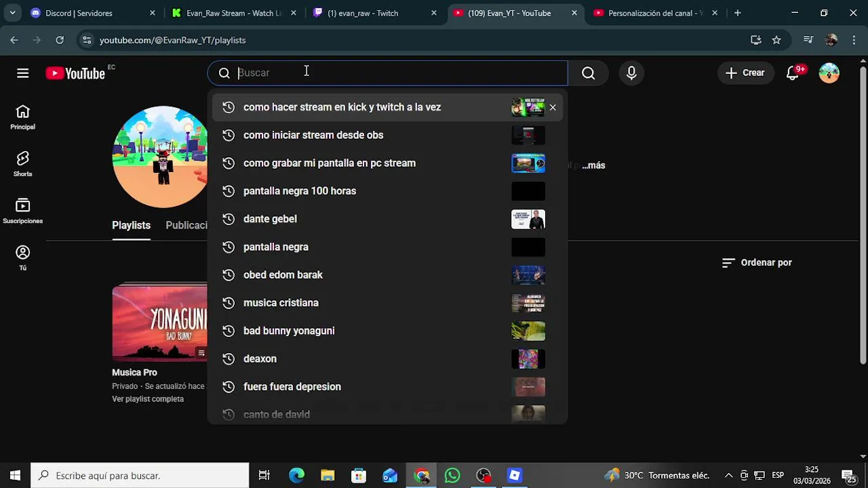Viewport: 868px width, 488px height.
Task: Open the Windows notification center
Action: coord(848,476)
